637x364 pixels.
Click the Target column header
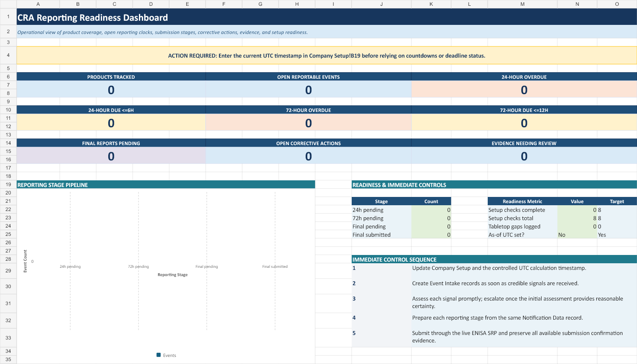pyautogui.click(x=617, y=201)
